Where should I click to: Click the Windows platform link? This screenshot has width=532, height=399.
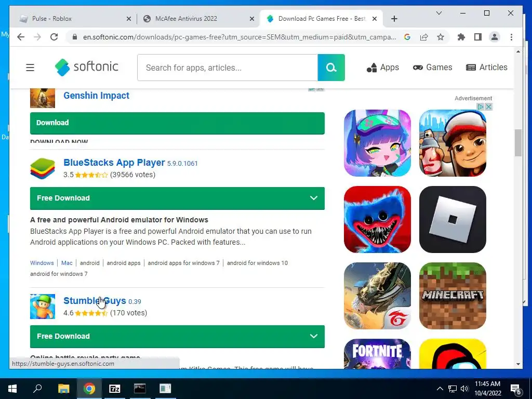pyautogui.click(x=42, y=263)
